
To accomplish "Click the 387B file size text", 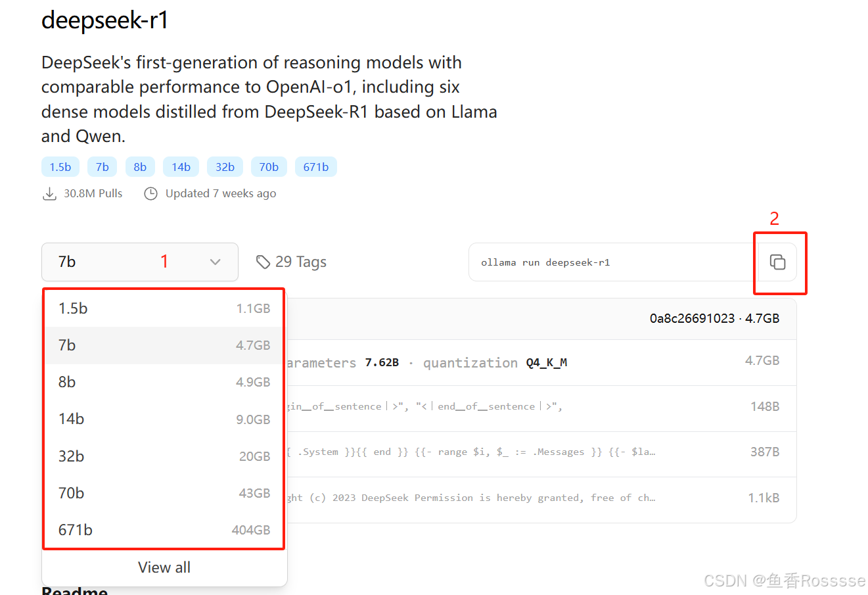I will tap(765, 452).
